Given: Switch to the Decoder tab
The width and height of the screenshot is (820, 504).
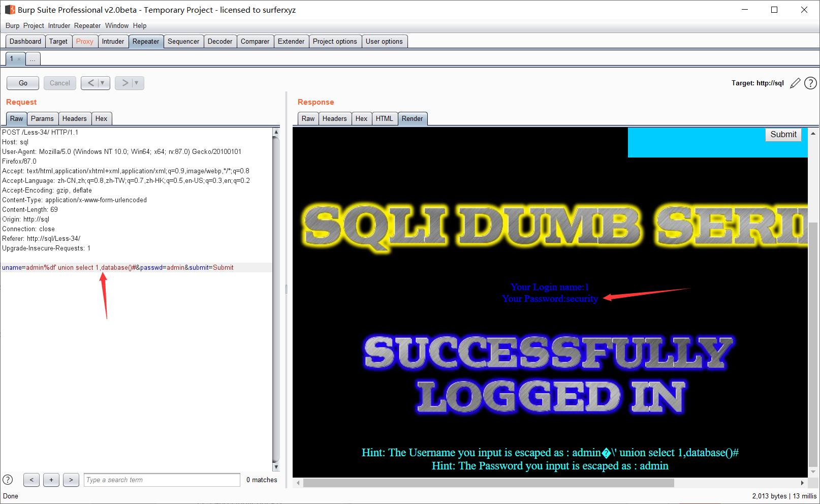Looking at the screenshot, I should (220, 41).
